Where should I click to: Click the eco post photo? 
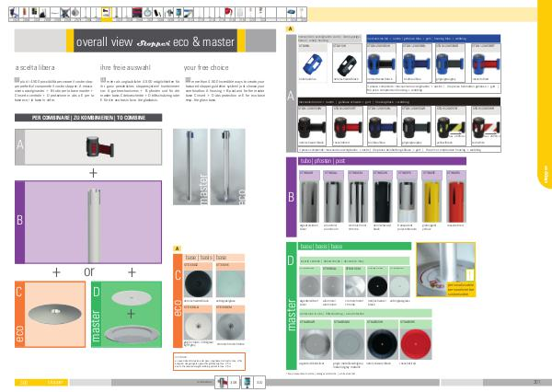(x=227, y=167)
